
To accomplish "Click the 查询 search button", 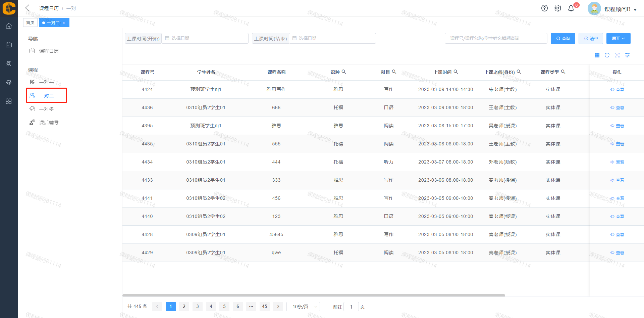I will pyautogui.click(x=563, y=39).
